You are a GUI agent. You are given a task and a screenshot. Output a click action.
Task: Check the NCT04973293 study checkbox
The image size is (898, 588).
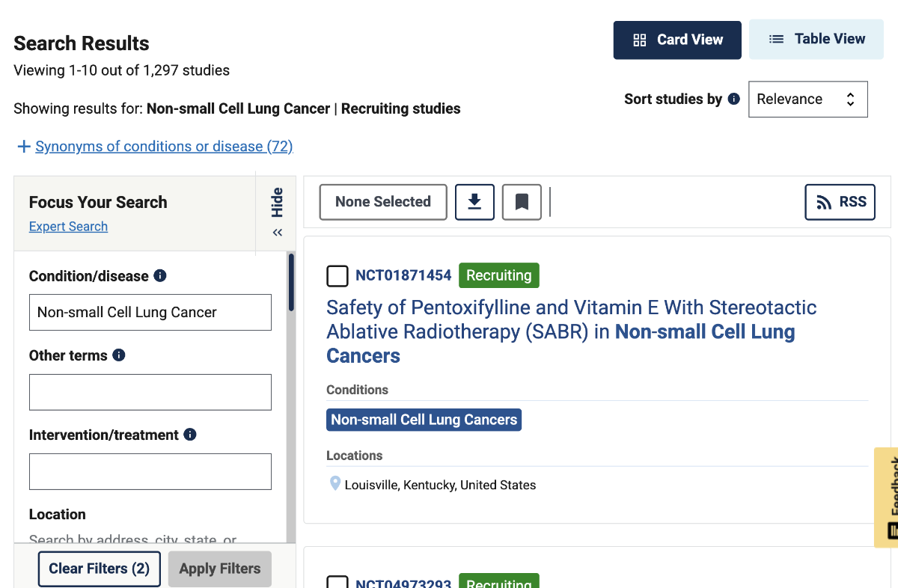coord(337,583)
